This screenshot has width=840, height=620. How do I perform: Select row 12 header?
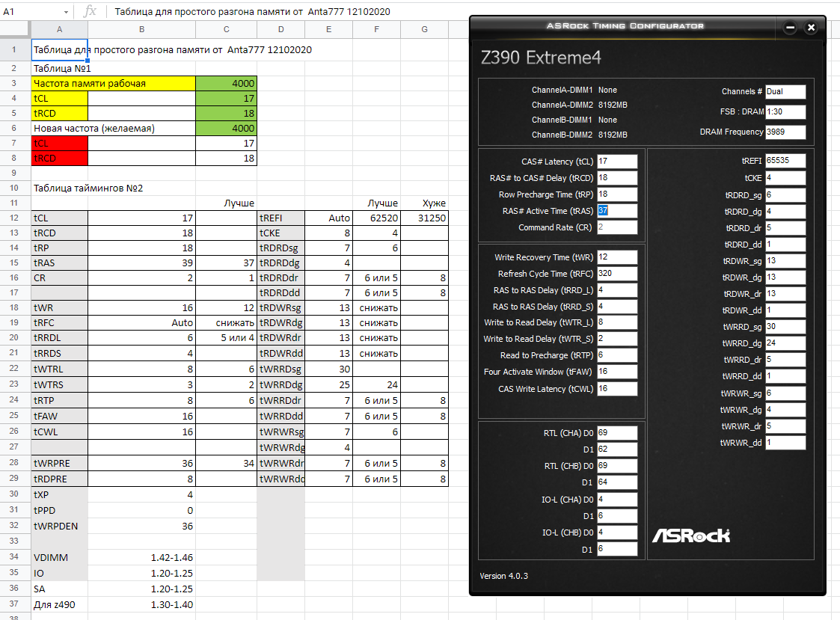(x=14, y=218)
